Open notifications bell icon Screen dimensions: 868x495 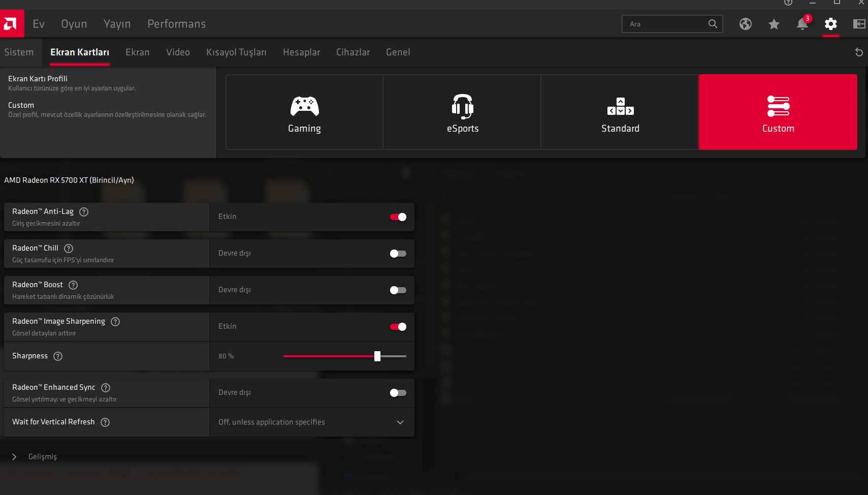(802, 23)
